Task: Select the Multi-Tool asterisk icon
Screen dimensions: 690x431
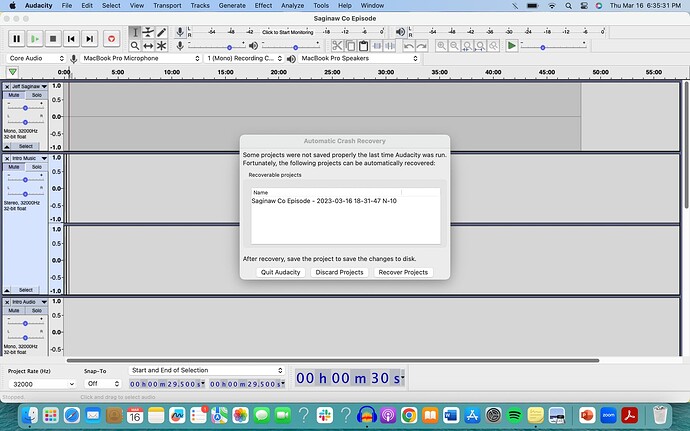Action: tap(161, 46)
